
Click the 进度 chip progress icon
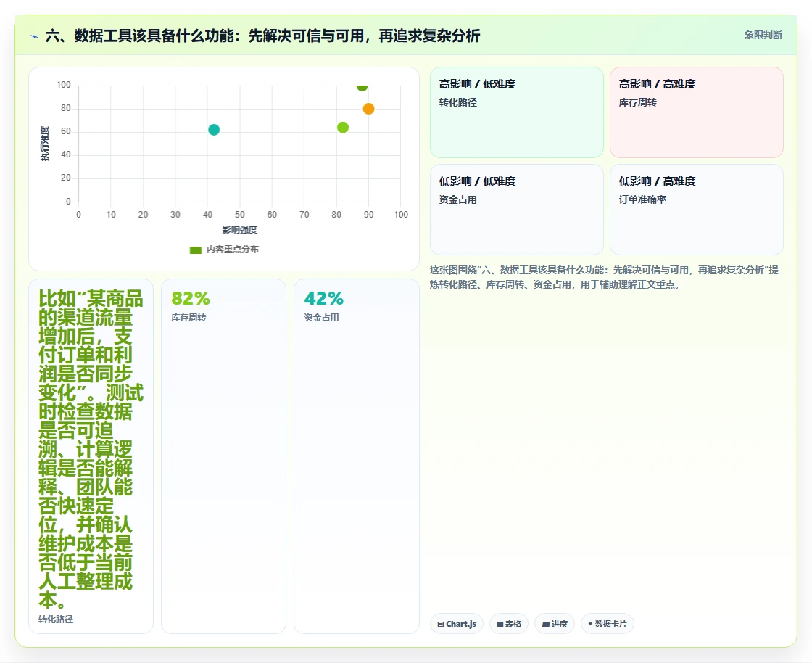coord(546,624)
